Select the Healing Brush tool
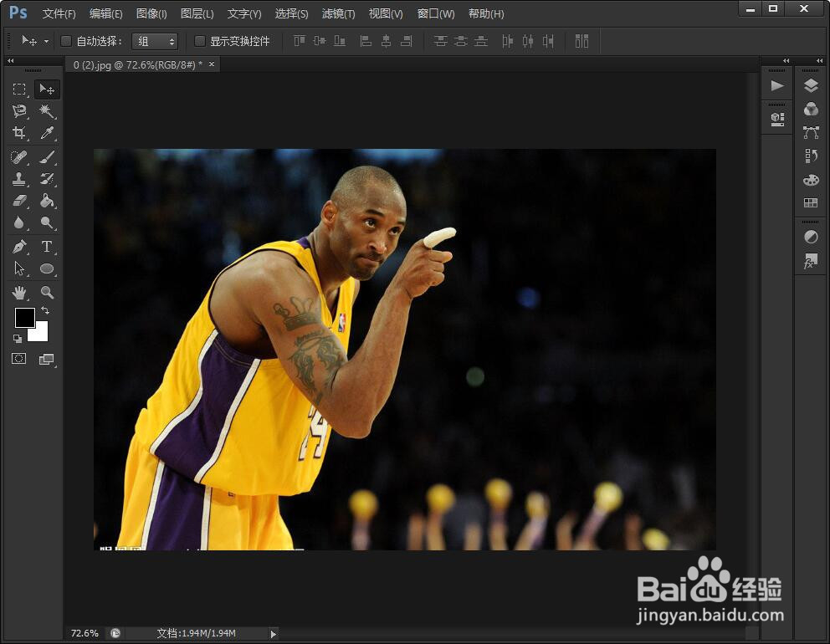 19,157
